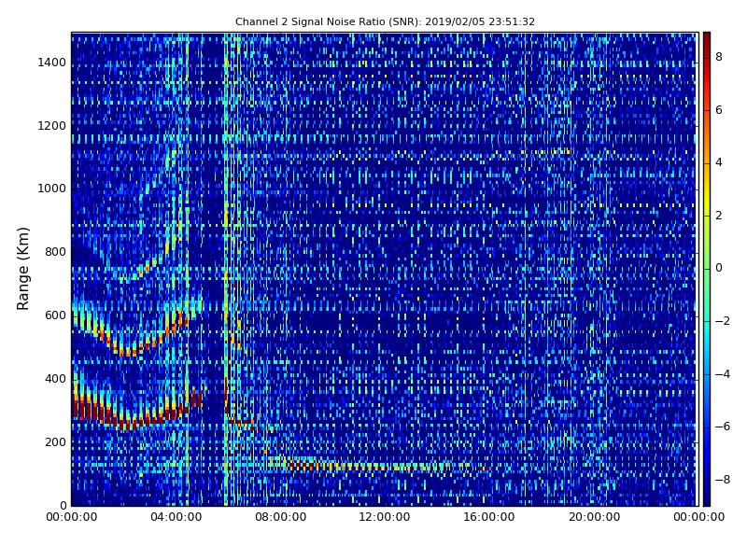Image resolution: width=747 pixels, height=560 pixels.
Task: Click the curved echo trace near 500 km
Action: click(135, 329)
